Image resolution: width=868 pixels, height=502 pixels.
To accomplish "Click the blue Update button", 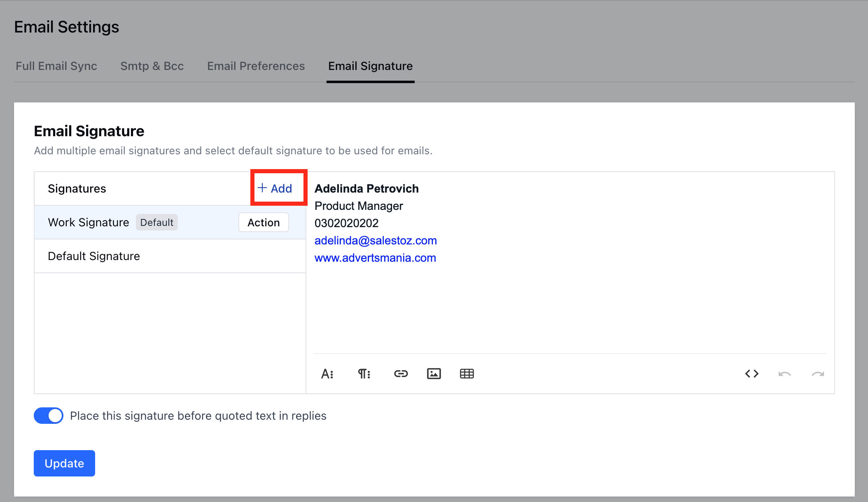I will pos(64,463).
